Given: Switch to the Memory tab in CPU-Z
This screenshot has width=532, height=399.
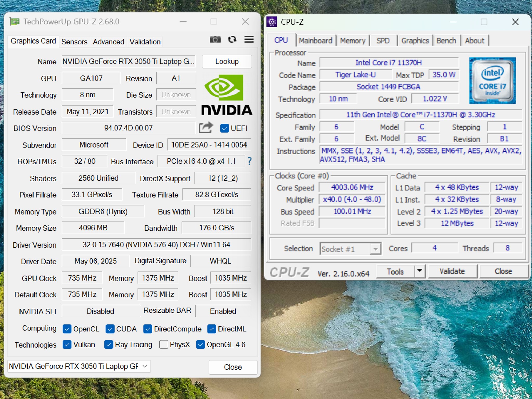Looking at the screenshot, I should click(353, 41).
